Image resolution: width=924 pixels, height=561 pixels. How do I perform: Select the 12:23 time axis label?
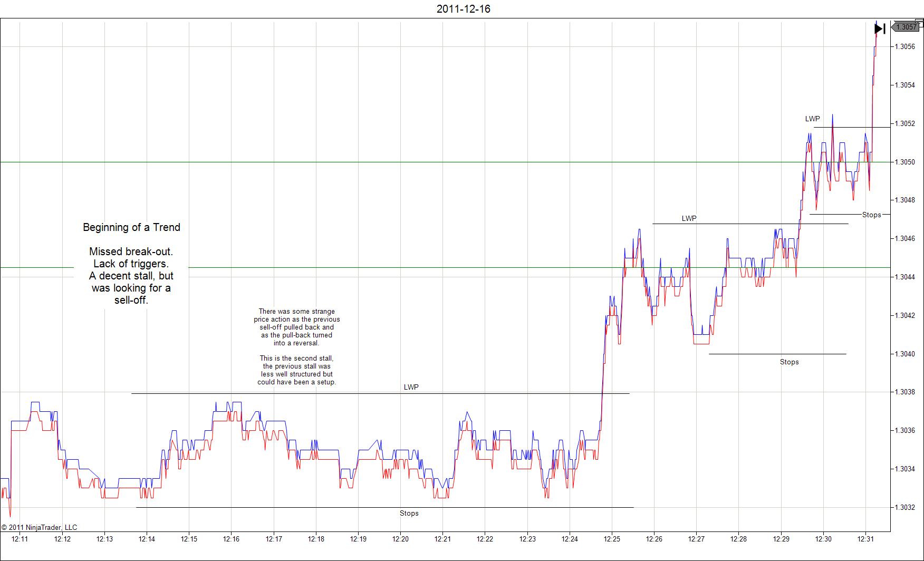click(527, 539)
